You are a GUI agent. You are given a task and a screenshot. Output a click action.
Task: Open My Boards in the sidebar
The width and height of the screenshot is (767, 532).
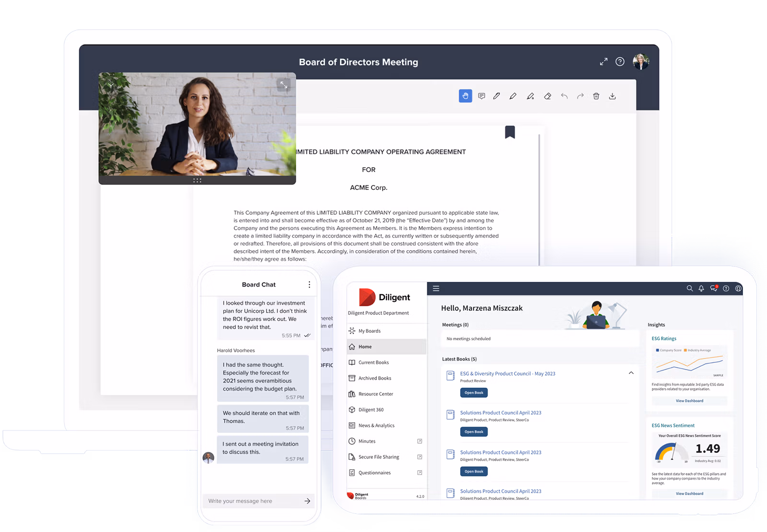(x=386, y=331)
